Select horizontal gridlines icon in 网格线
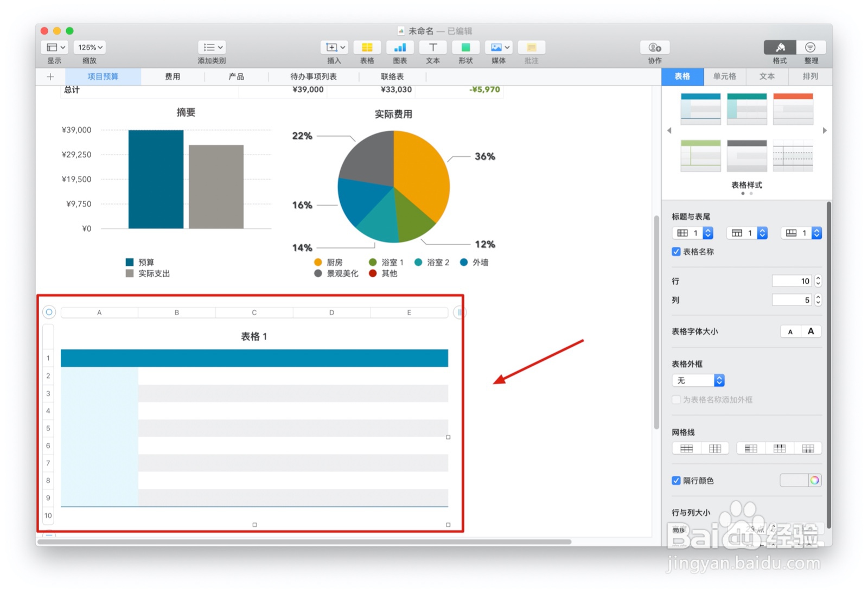 (686, 448)
